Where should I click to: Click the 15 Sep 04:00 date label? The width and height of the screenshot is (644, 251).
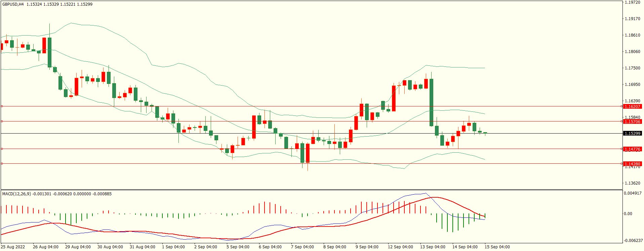(x=497, y=247)
